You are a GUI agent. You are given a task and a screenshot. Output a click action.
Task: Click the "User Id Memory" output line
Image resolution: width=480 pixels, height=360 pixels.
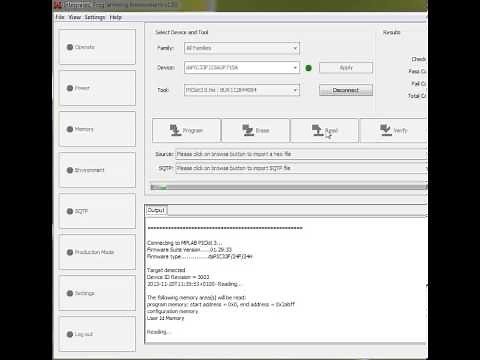point(165,318)
